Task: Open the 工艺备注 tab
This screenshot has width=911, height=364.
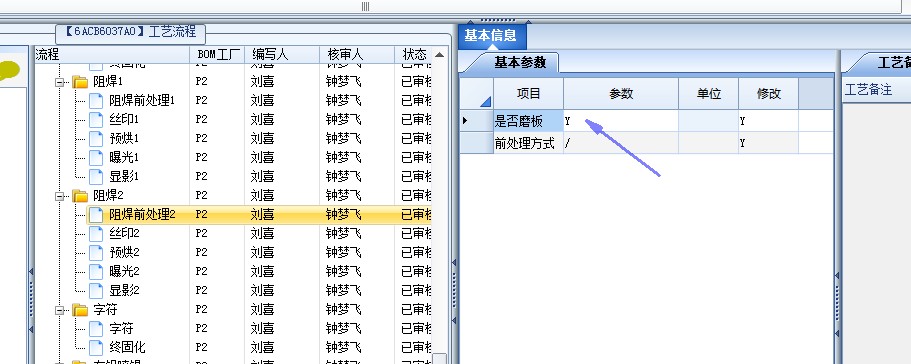Action: pyautogui.click(x=892, y=63)
